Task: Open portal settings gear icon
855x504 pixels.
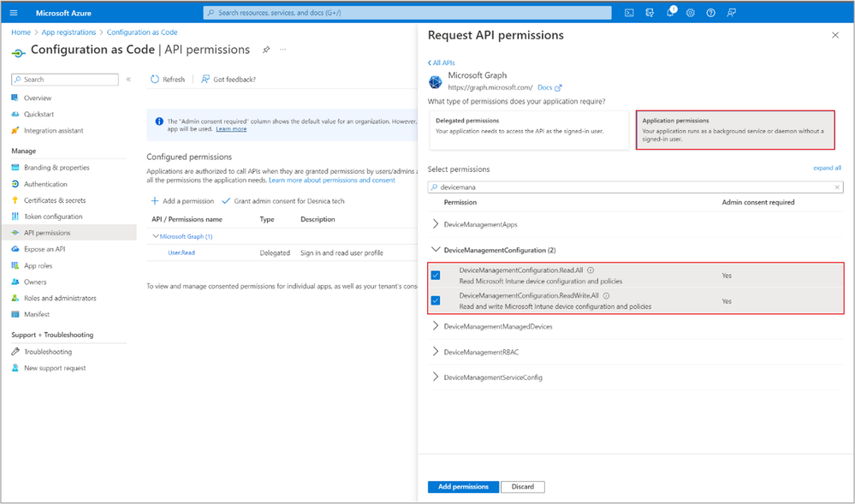Action: point(691,13)
